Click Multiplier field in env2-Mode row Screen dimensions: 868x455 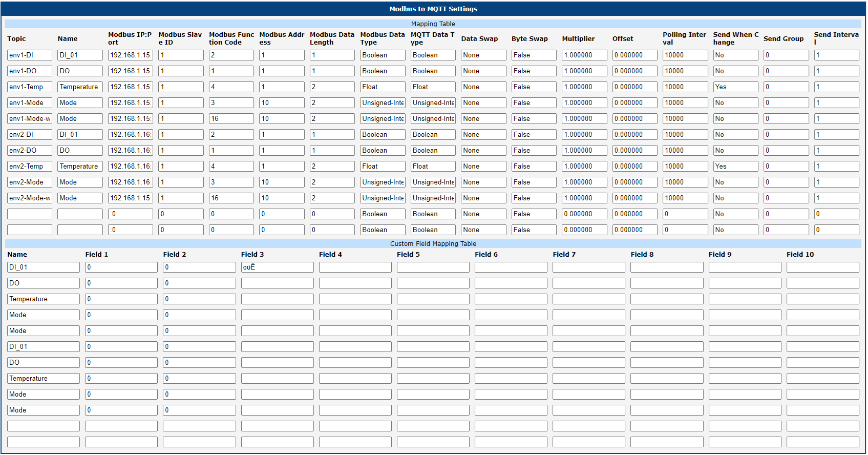coord(584,182)
